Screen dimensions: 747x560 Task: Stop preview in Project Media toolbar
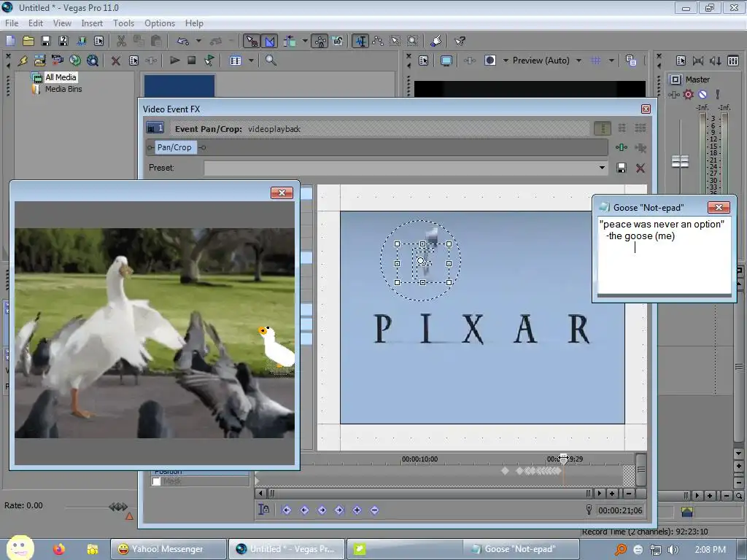(192, 61)
